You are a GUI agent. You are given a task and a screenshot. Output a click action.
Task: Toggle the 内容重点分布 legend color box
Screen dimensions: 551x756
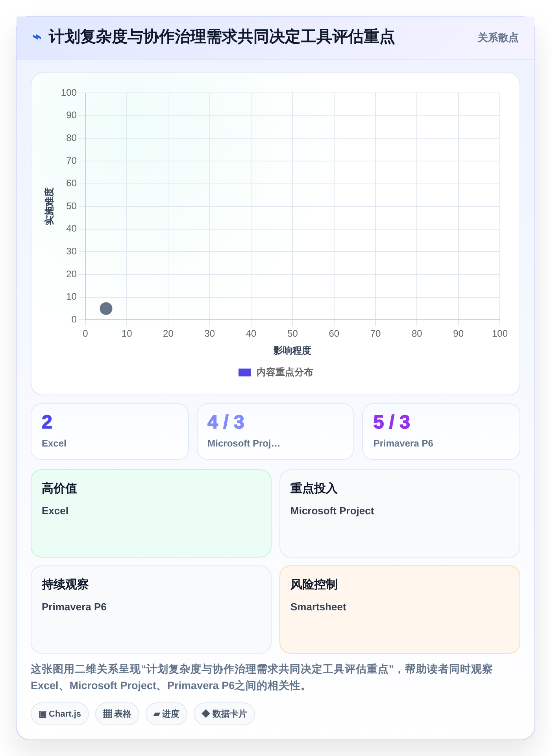(x=245, y=372)
